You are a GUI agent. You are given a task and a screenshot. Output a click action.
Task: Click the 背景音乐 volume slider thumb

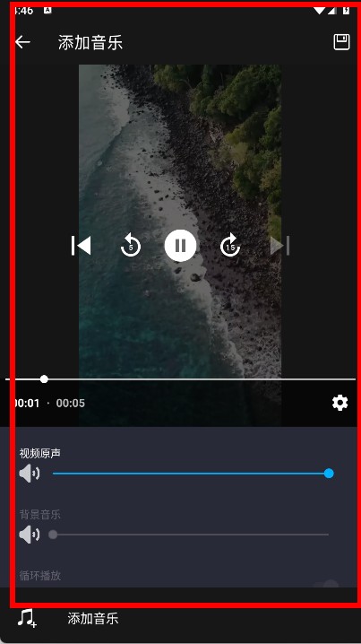(x=53, y=535)
